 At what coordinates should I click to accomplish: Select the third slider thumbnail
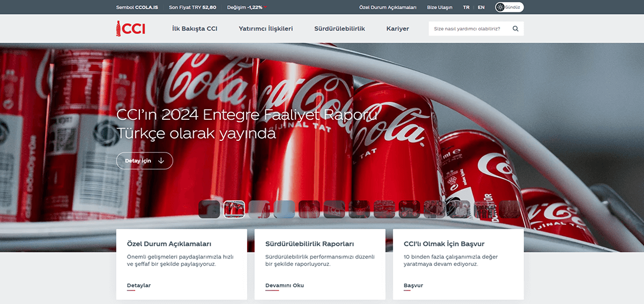[259, 209]
